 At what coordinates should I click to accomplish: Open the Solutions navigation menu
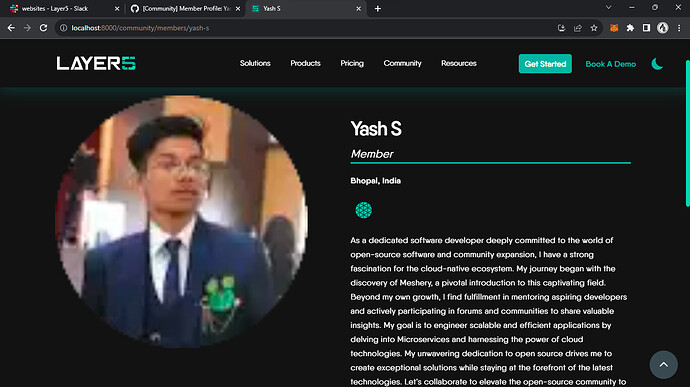pos(255,63)
